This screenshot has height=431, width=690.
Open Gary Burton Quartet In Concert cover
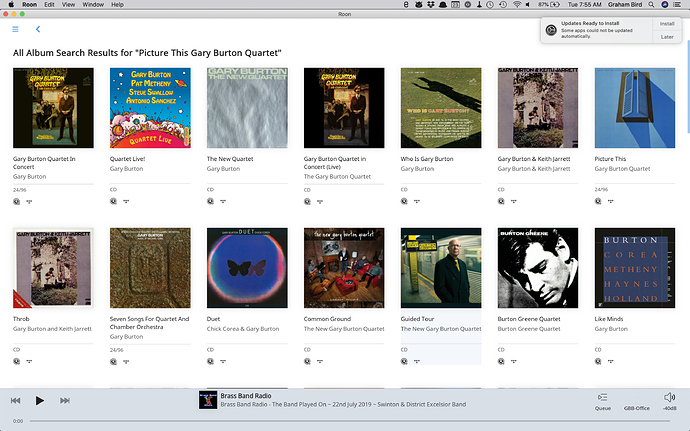click(53, 108)
